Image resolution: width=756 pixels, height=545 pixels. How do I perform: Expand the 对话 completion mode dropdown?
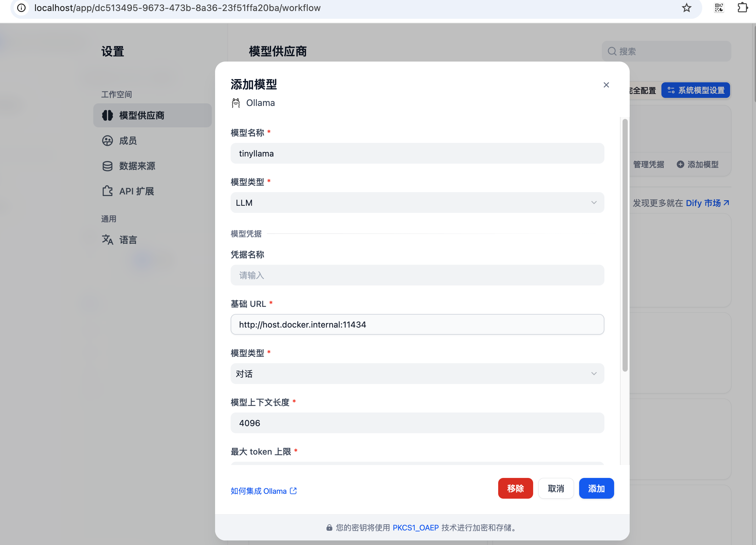pos(417,374)
